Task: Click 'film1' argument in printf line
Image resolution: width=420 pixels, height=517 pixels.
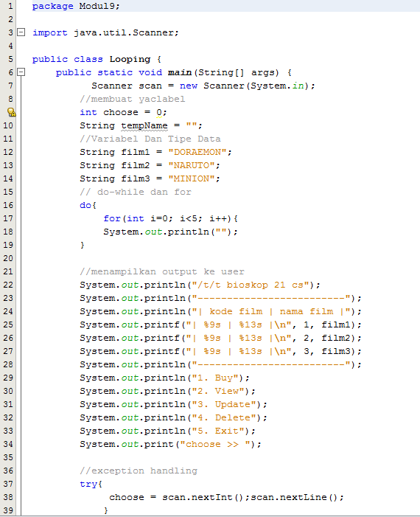Action: (x=335, y=325)
